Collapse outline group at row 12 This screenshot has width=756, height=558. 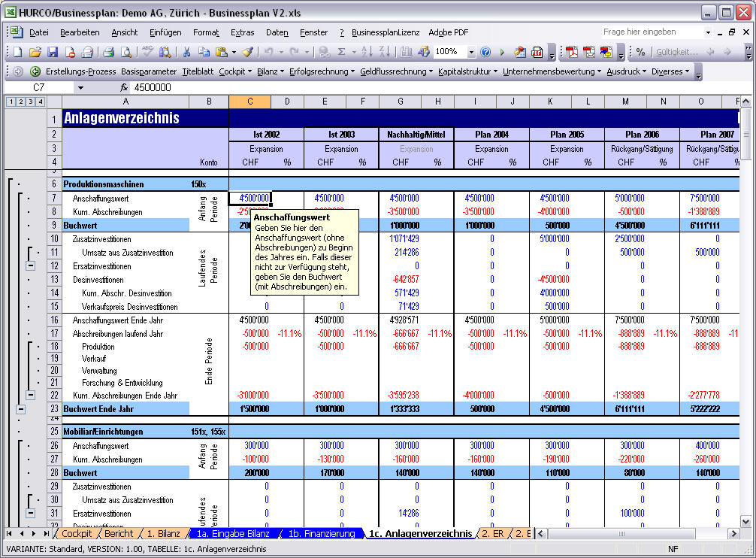(30, 265)
